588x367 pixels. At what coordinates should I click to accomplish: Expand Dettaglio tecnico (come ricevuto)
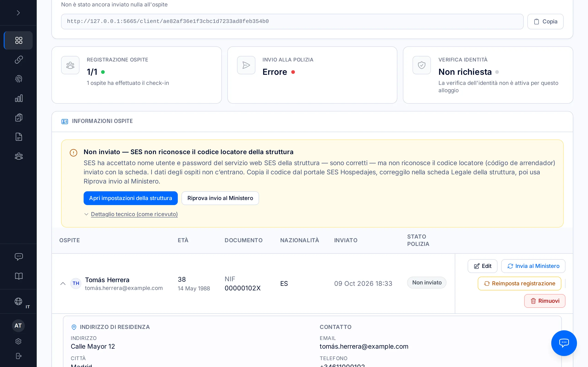point(134,214)
